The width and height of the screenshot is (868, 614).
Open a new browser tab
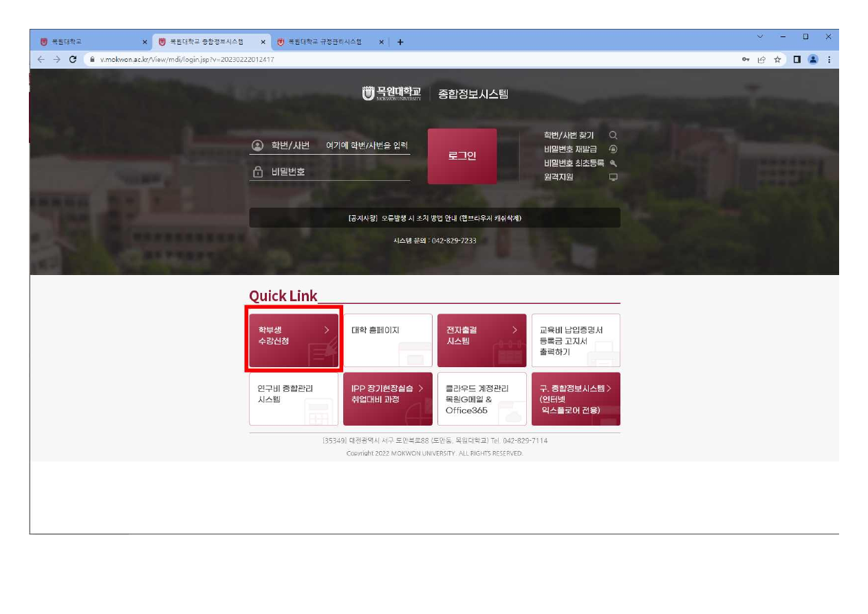pyautogui.click(x=400, y=42)
